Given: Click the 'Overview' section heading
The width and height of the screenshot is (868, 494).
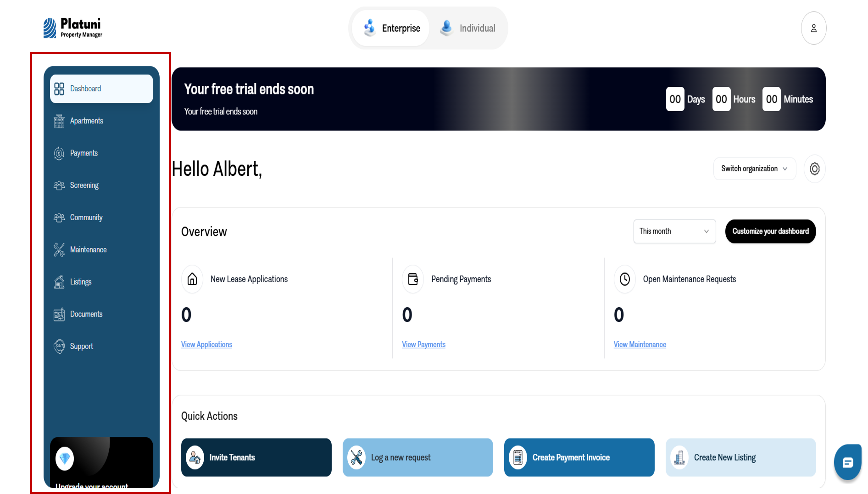Looking at the screenshot, I should coord(204,232).
